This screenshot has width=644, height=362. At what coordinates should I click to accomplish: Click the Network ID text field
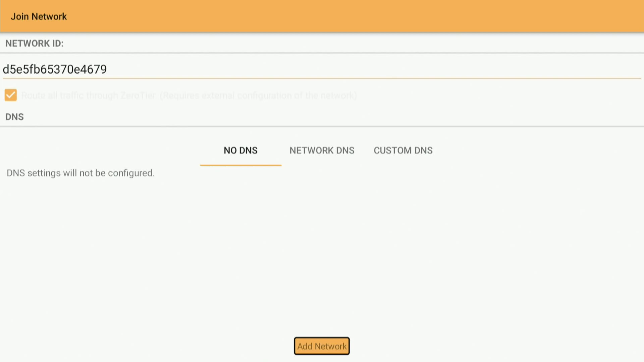[x=322, y=69]
